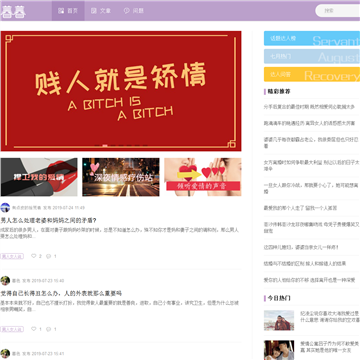Open the first post author's avatar

5,208
